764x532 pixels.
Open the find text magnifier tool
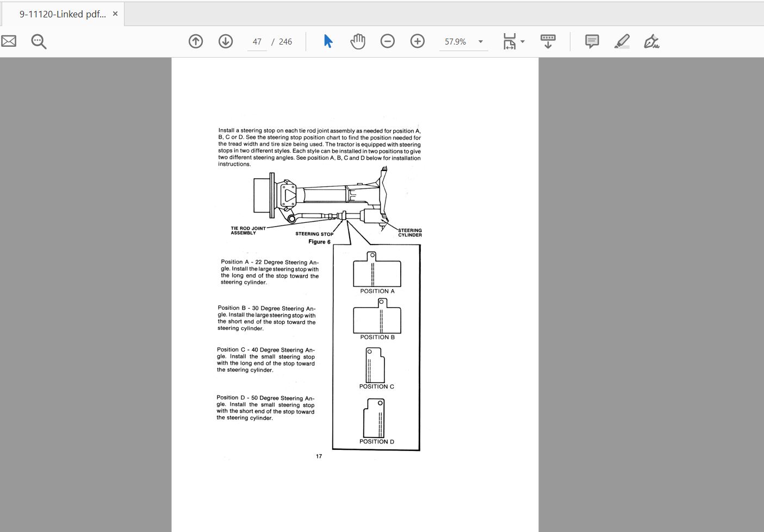(x=39, y=41)
